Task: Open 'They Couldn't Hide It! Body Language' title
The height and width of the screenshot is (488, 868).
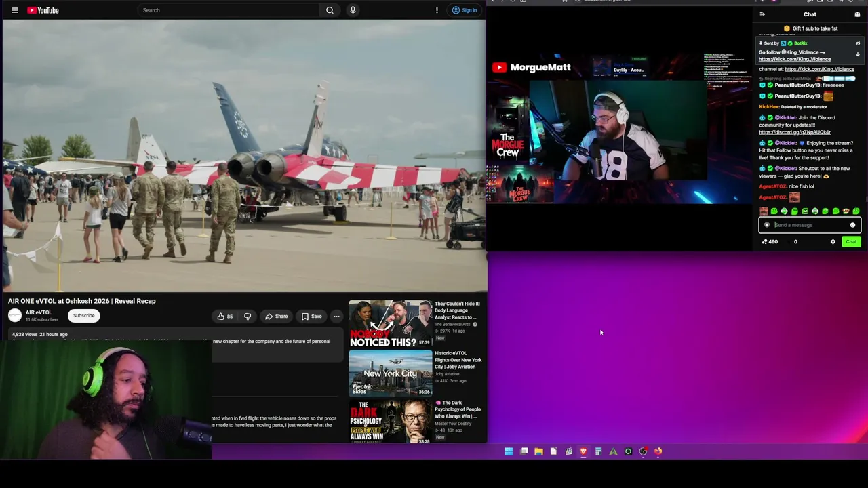Action: 457,310
